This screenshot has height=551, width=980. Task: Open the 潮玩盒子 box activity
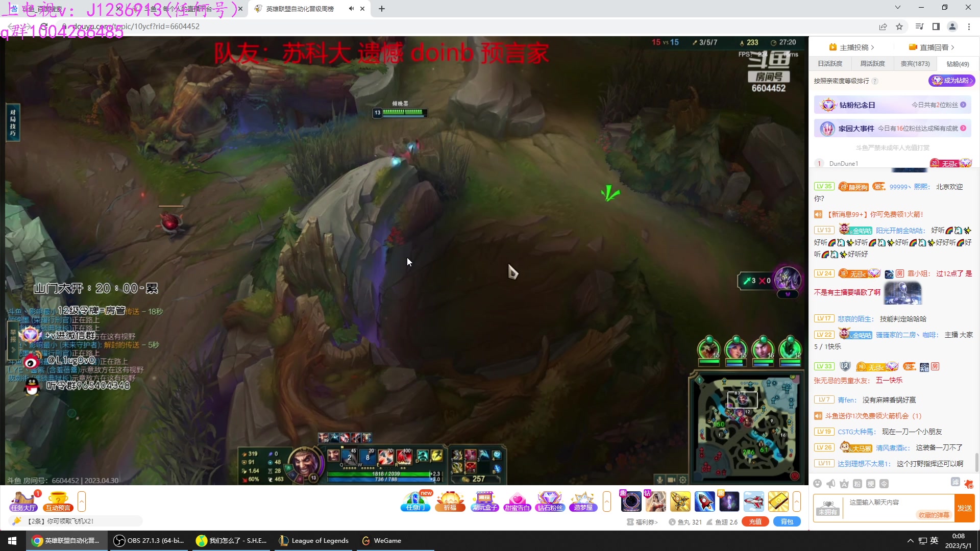click(484, 501)
